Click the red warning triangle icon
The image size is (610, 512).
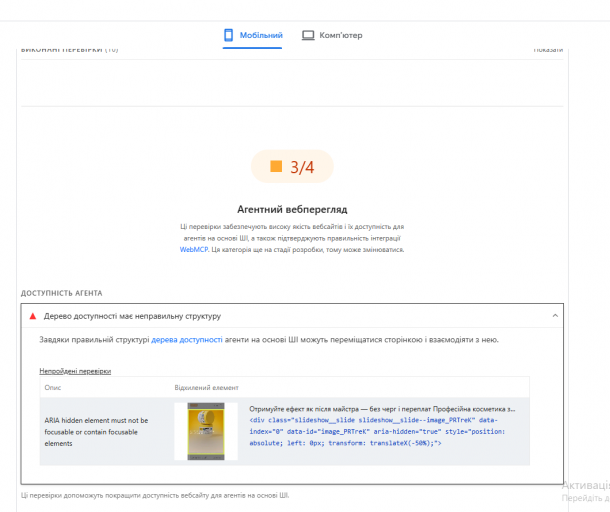click(33, 316)
